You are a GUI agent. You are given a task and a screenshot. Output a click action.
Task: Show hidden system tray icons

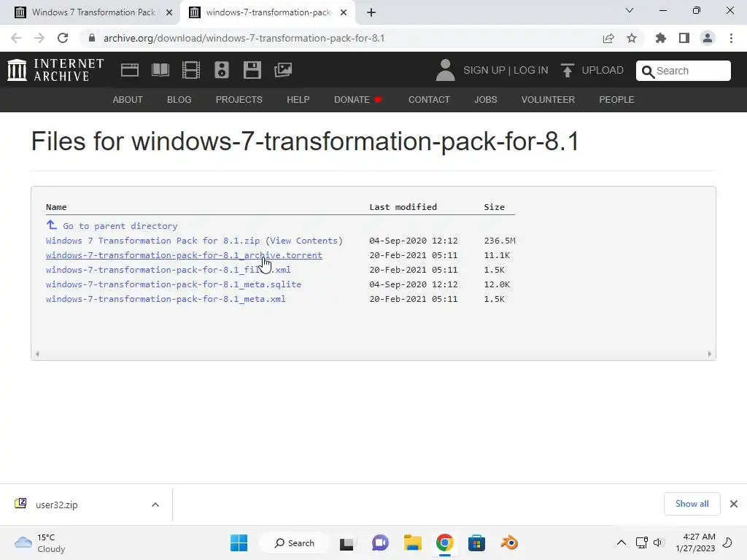[x=622, y=542]
